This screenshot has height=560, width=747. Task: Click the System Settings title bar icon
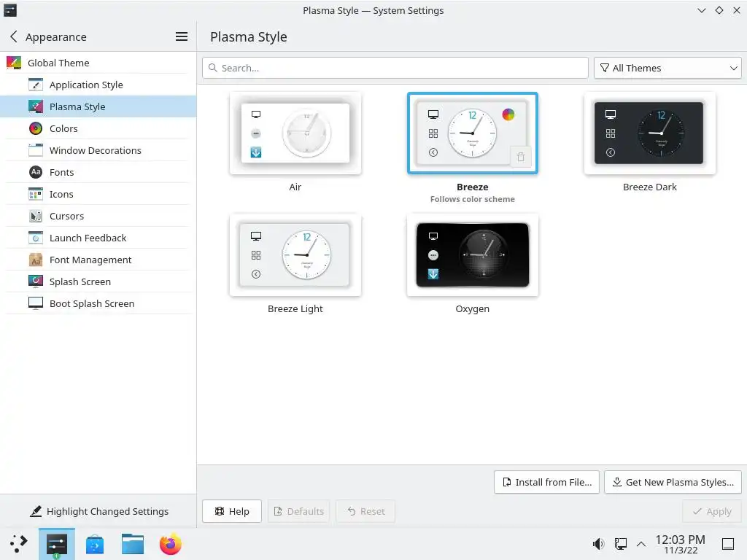[10, 10]
